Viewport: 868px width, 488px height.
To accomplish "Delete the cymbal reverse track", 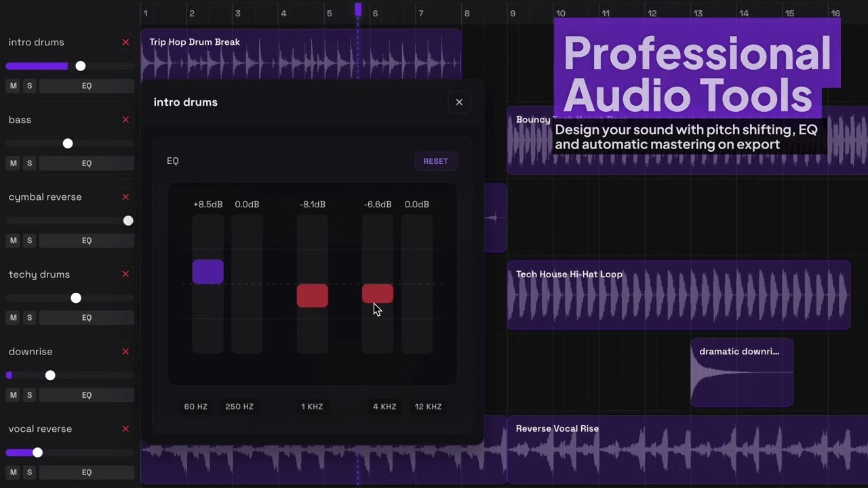I will click(125, 197).
